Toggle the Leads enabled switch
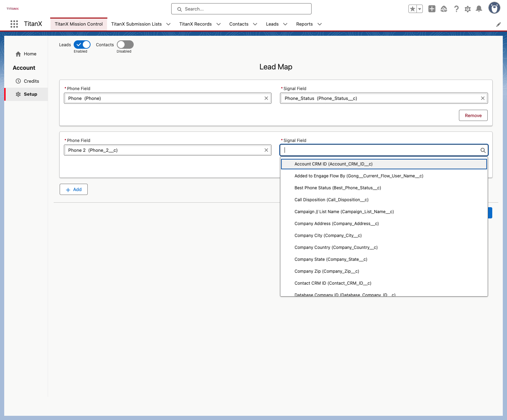The height and width of the screenshot is (420, 507). (82, 45)
